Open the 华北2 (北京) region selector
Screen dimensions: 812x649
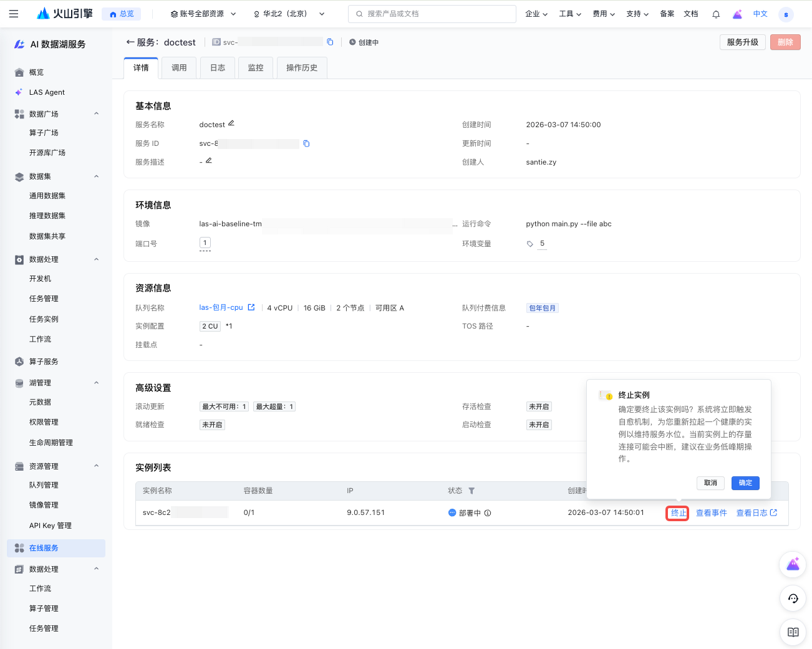(289, 14)
